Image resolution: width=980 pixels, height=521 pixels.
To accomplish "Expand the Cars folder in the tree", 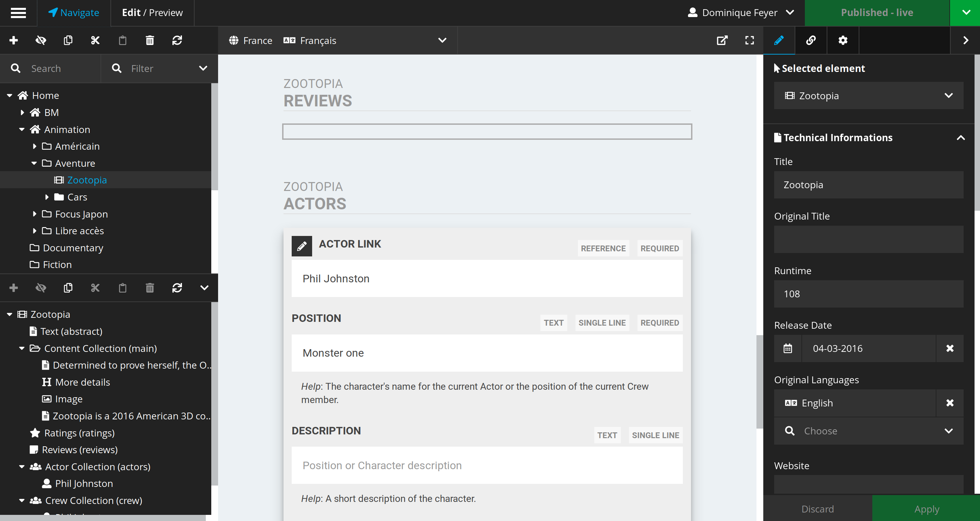I will point(47,197).
